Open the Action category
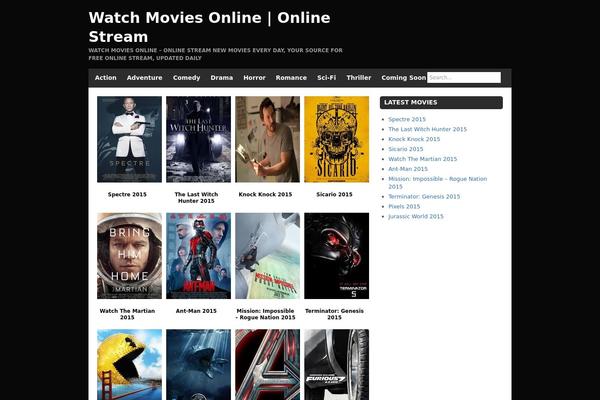This screenshot has width=600, height=400. pyautogui.click(x=106, y=78)
